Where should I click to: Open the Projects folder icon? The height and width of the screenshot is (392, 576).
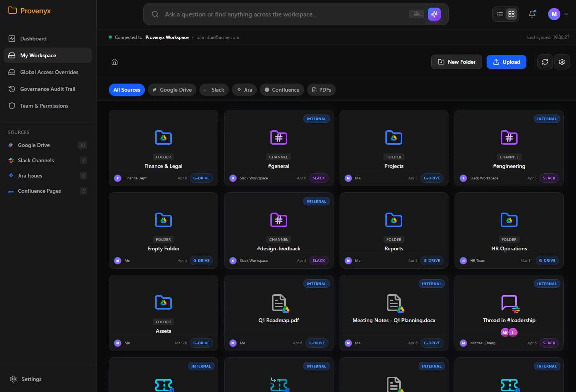point(394,137)
